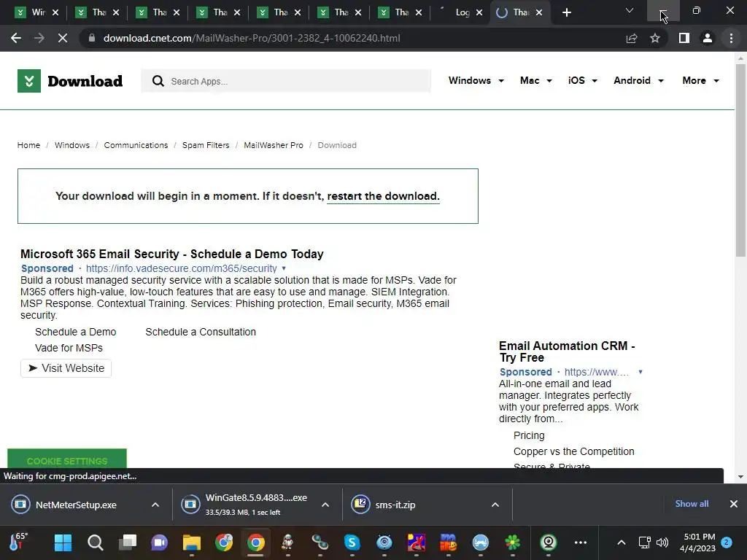The image size is (747, 560).
Task: Open File Explorer from the taskbar
Action: pos(192,542)
